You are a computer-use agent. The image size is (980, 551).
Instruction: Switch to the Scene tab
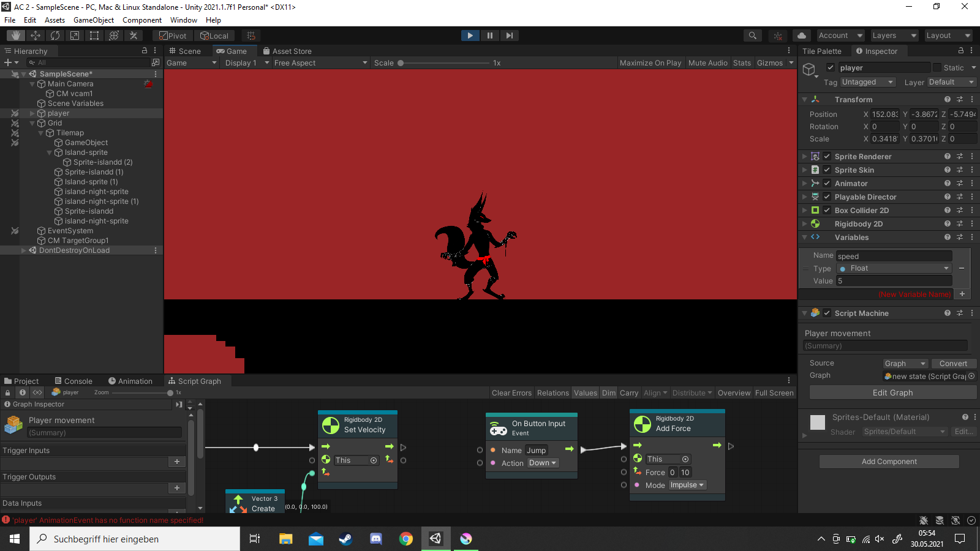click(185, 51)
